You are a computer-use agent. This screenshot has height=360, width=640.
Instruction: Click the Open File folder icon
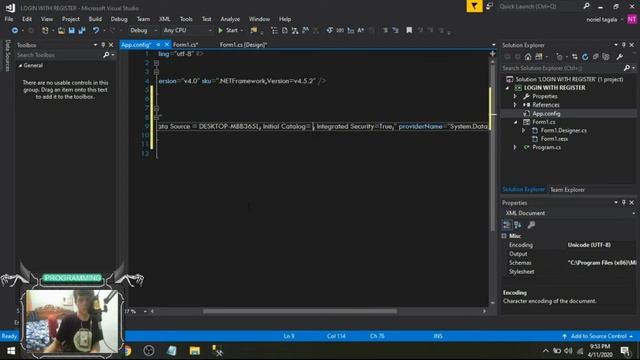point(61,30)
